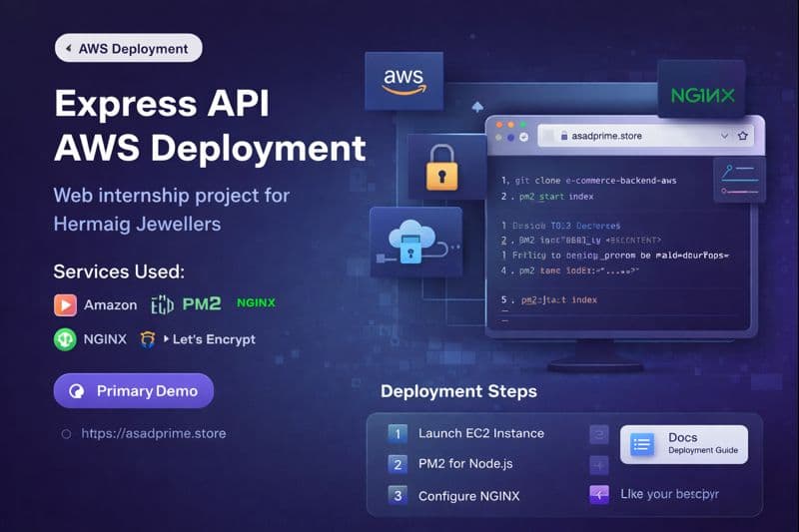Click the asadprime.store address bar
The width and height of the screenshot is (799, 532).
(645, 136)
